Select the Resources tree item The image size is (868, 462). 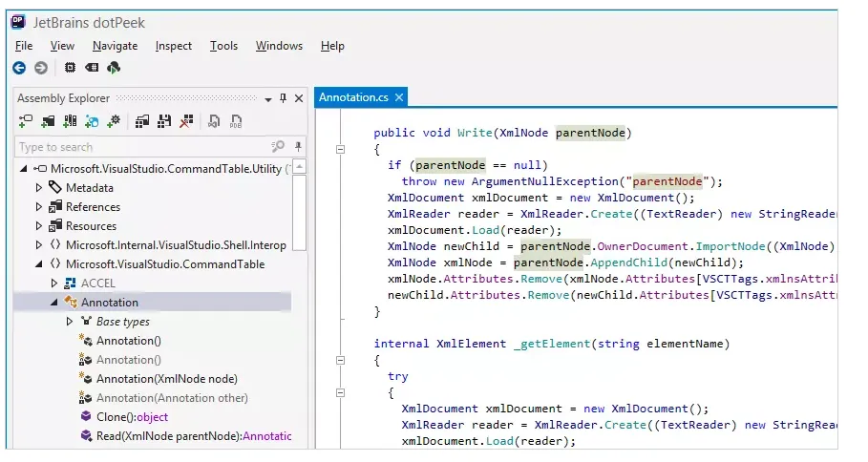(x=91, y=225)
